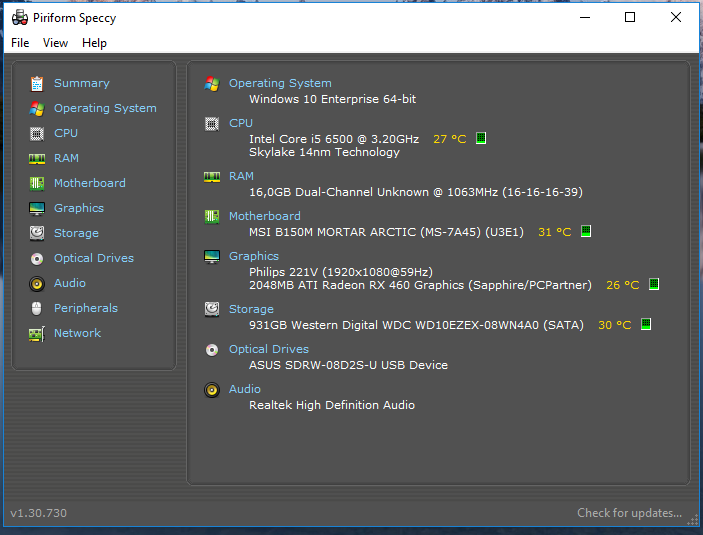
Task: Click the CPU temperature indicator icon
Action: click(x=481, y=138)
